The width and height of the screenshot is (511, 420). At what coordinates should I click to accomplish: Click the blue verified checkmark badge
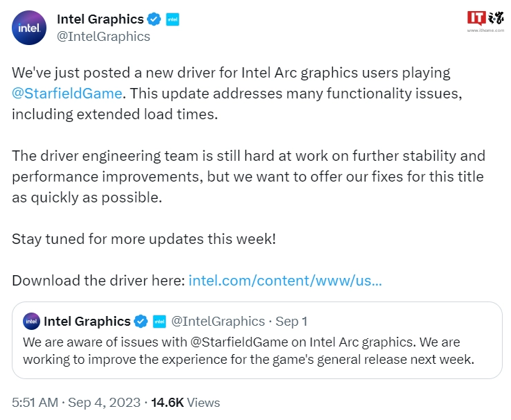point(154,19)
